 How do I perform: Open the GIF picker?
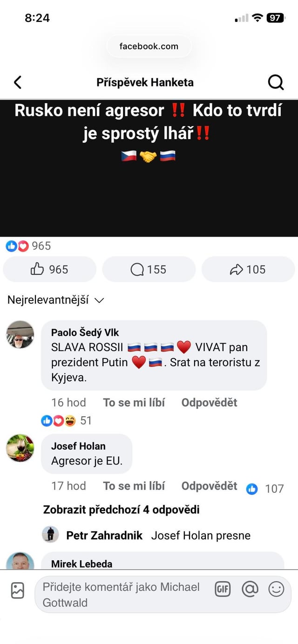tap(223, 590)
